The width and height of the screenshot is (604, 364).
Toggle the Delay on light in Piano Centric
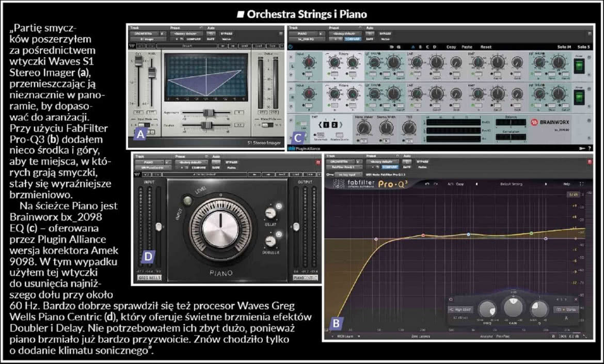(x=278, y=207)
